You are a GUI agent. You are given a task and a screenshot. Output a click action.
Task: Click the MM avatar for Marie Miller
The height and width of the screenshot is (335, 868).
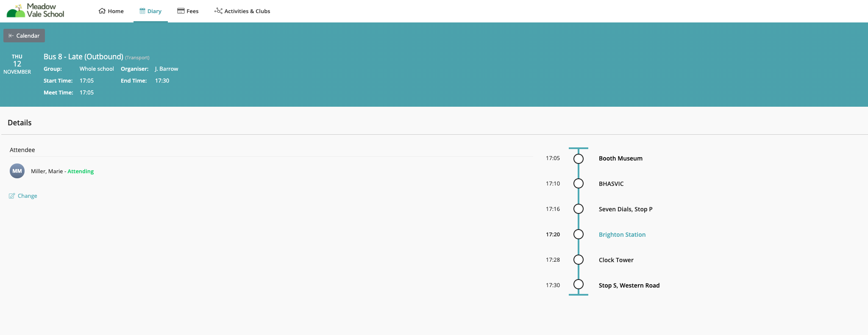tap(17, 171)
